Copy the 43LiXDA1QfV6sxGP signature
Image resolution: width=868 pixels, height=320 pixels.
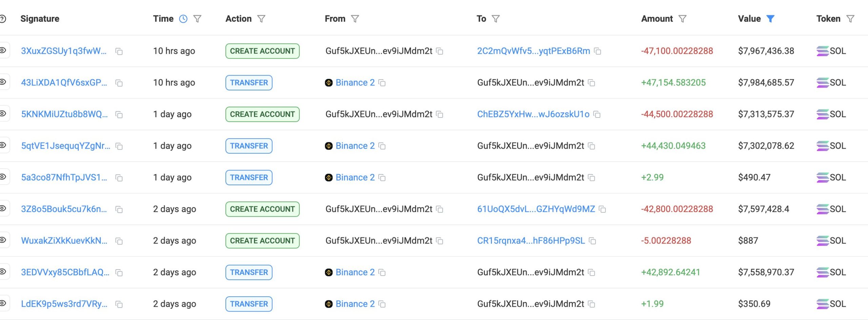pos(119,83)
